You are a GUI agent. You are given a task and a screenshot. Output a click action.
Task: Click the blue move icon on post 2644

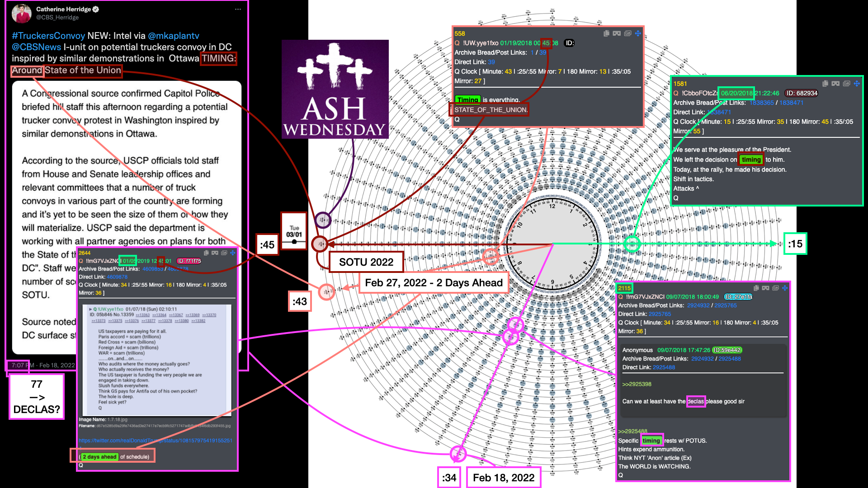click(233, 253)
